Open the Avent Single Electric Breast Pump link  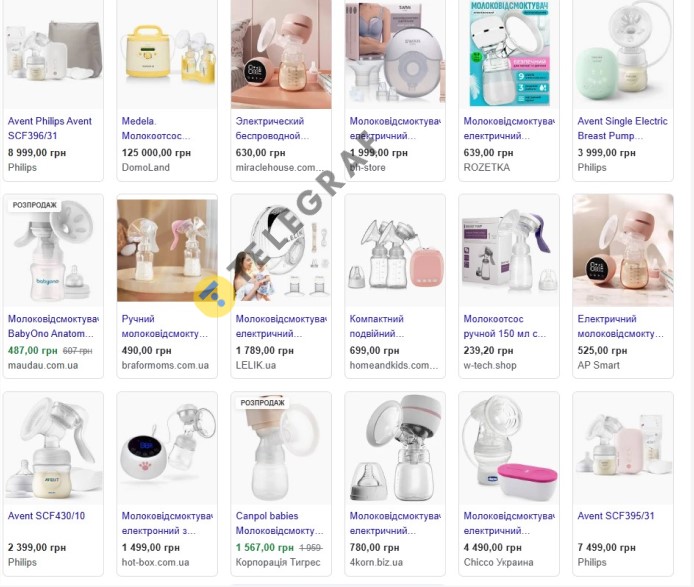(622, 128)
